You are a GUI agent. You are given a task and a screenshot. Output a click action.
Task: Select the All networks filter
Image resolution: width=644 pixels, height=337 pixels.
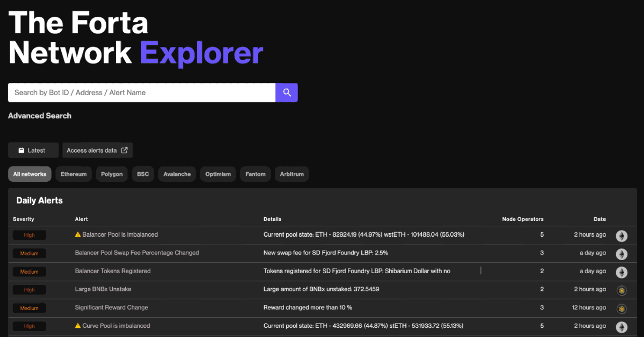[x=30, y=174]
